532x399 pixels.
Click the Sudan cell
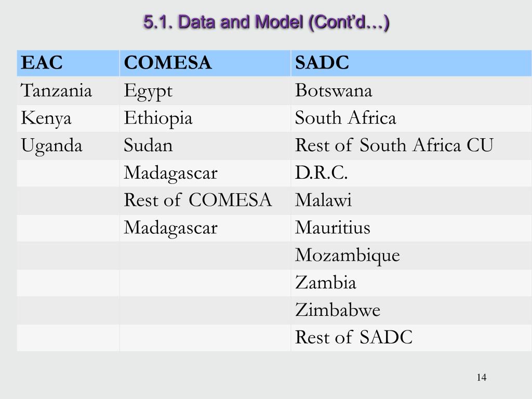[x=205, y=145]
